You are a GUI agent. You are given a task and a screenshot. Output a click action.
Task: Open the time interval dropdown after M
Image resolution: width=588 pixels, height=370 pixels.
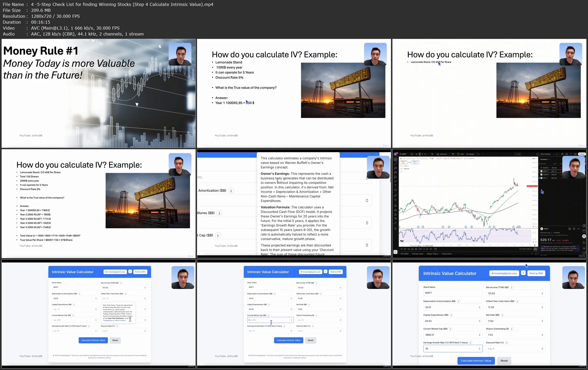click(x=428, y=154)
